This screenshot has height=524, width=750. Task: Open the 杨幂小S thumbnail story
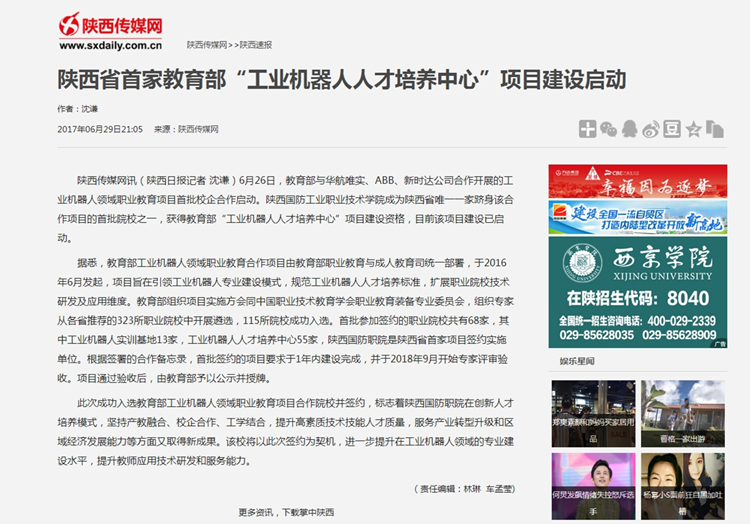click(683, 486)
